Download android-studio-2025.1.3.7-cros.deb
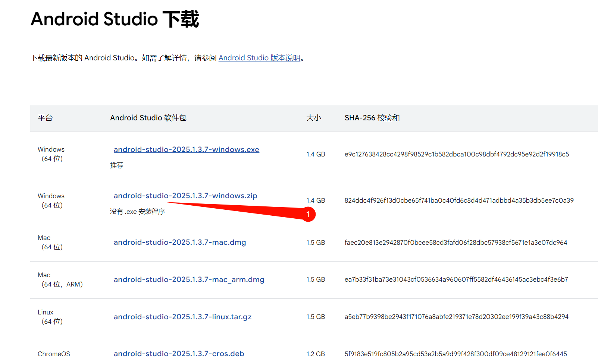This screenshot has height=364, width=598. 179,354
